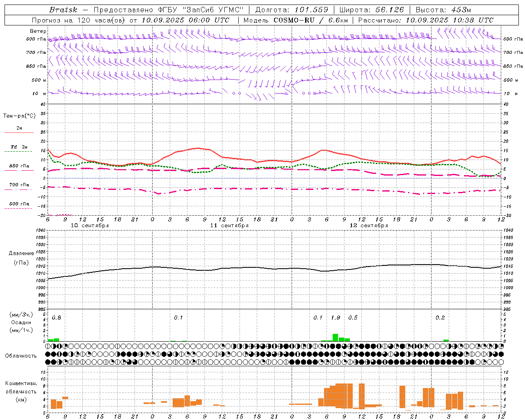This screenshot has height=420, width=525.
Task: Click the '(мм/1ч.)' precipitation unit label
Action: [x=21, y=330]
